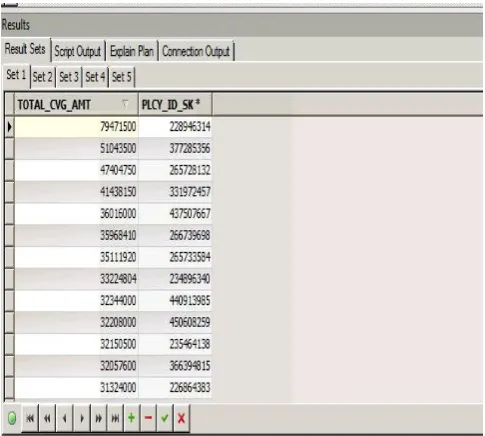The image size is (485, 436).
Task: Select cell with value 235464138
Action: [175, 344]
